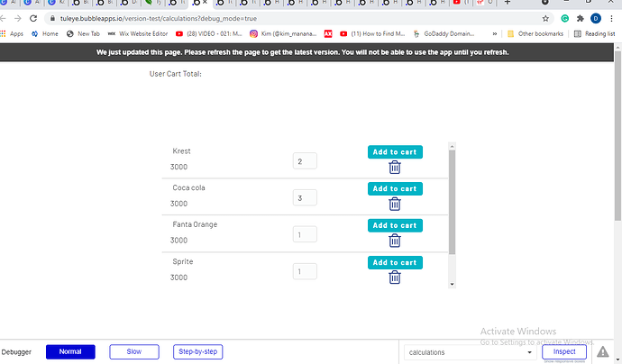Open the Other bookmarks folder

pyautogui.click(x=535, y=33)
